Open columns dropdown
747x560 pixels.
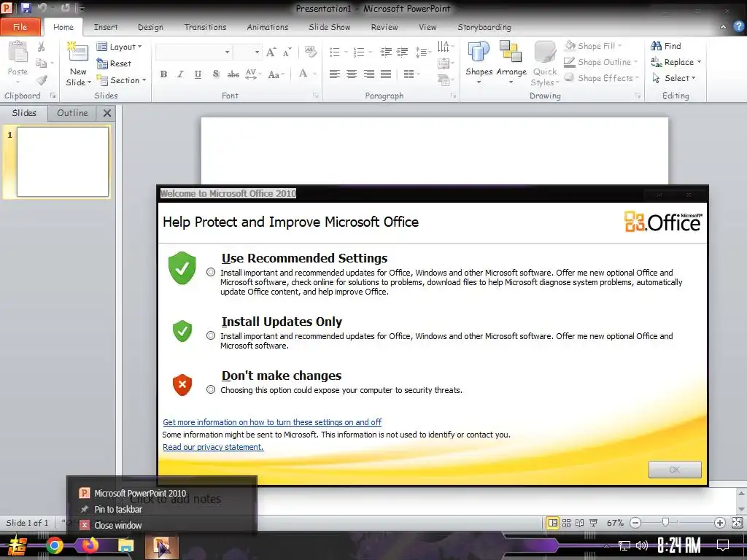pyautogui.click(x=411, y=74)
